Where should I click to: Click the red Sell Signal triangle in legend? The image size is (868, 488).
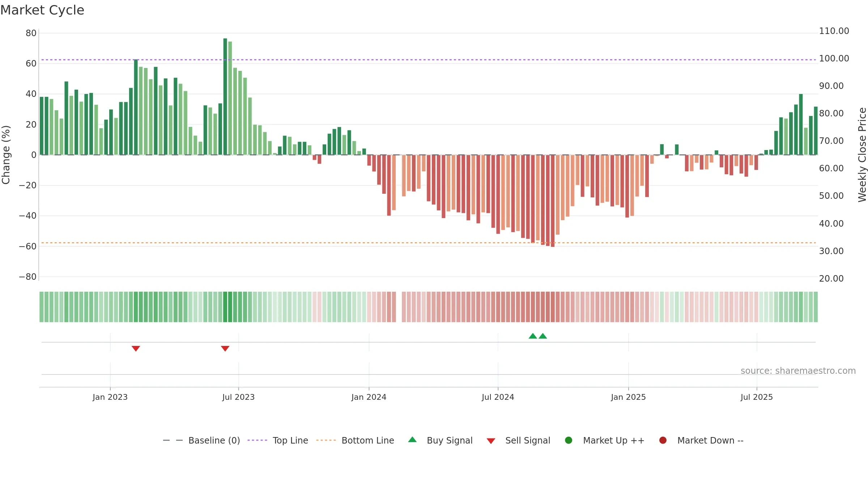(x=491, y=441)
